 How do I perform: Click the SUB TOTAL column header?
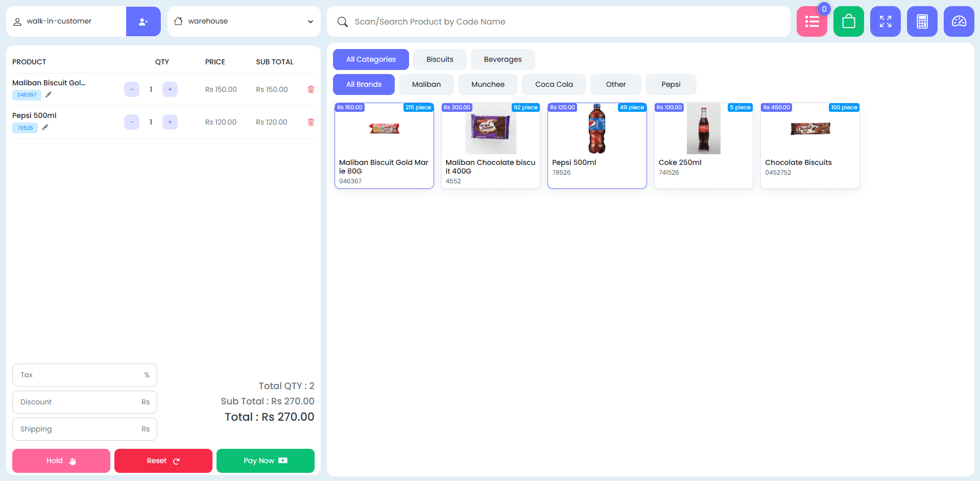[275, 62]
